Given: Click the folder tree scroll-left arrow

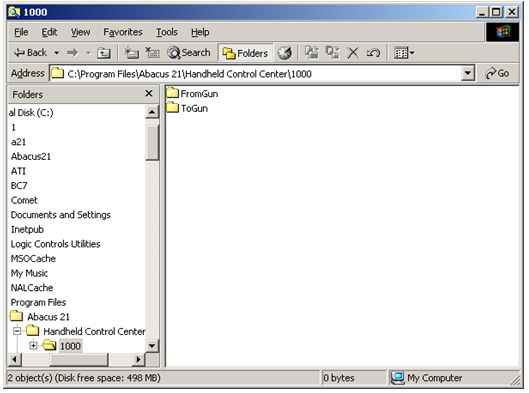Looking at the screenshot, I should pos(14,360).
